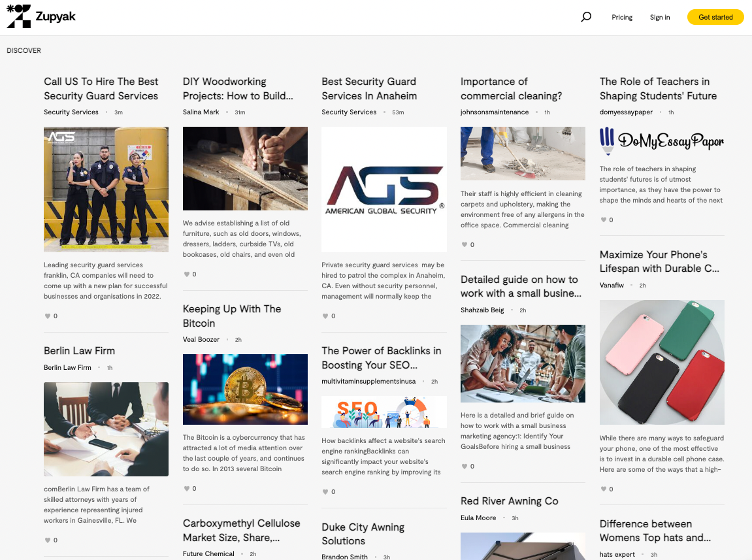
Task: Open The Role of Teachers article title
Action: (x=658, y=89)
